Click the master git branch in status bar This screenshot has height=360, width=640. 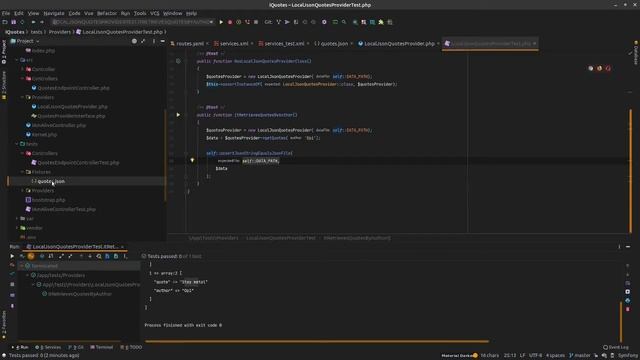(x=580, y=356)
